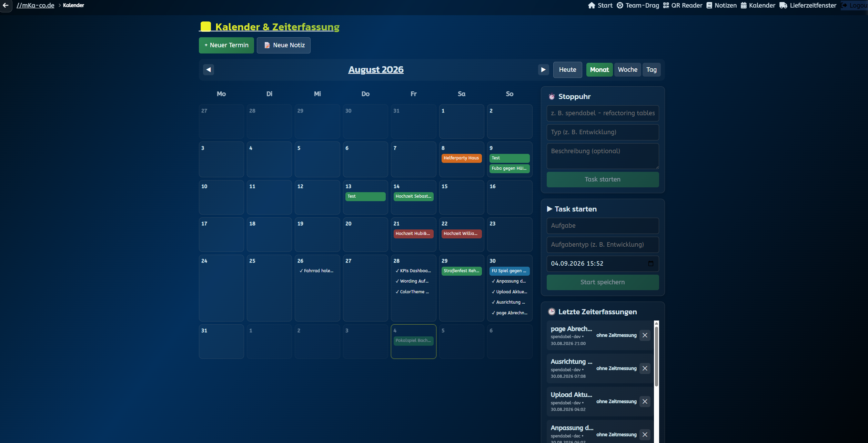Open the Fuba gegen Hüi... event
The image size is (868, 443).
(509, 168)
